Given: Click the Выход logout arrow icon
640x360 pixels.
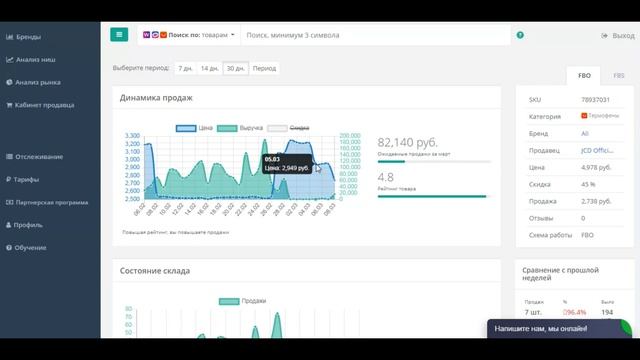Looking at the screenshot, I should point(604,36).
